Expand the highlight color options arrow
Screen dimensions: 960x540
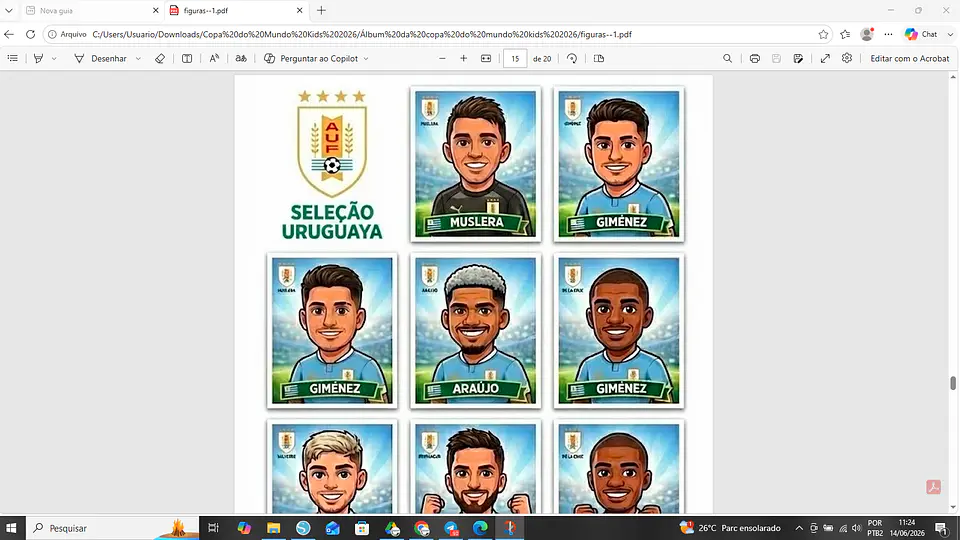pyautogui.click(x=54, y=59)
